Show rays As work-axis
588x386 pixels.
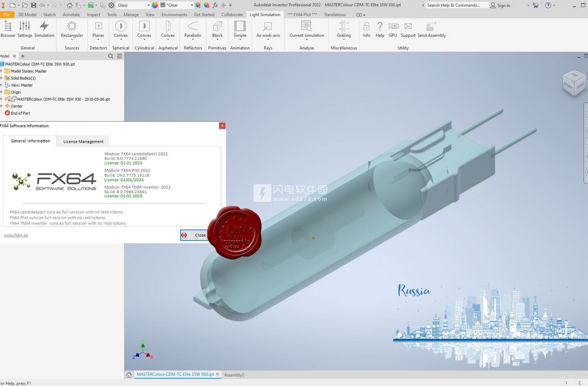click(x=268, y=29)
